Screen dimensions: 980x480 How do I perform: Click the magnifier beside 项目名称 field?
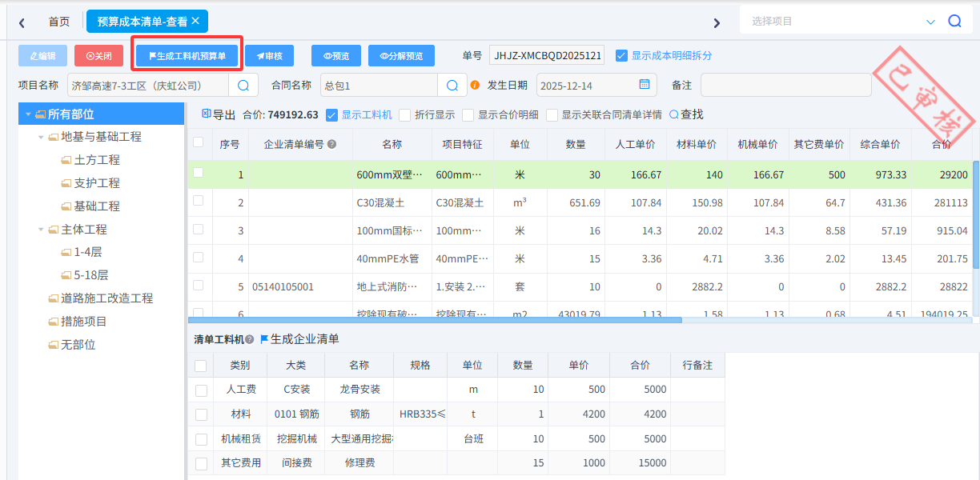[244, 85]
